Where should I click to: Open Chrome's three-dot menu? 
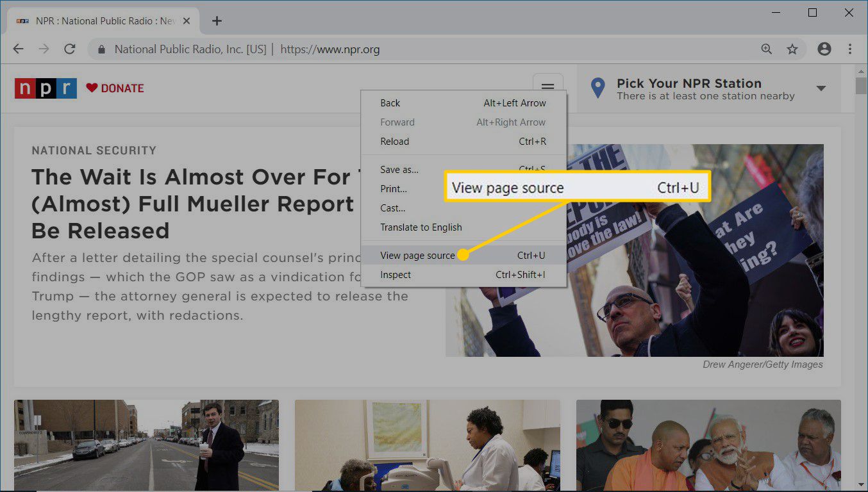coord(850,49)
